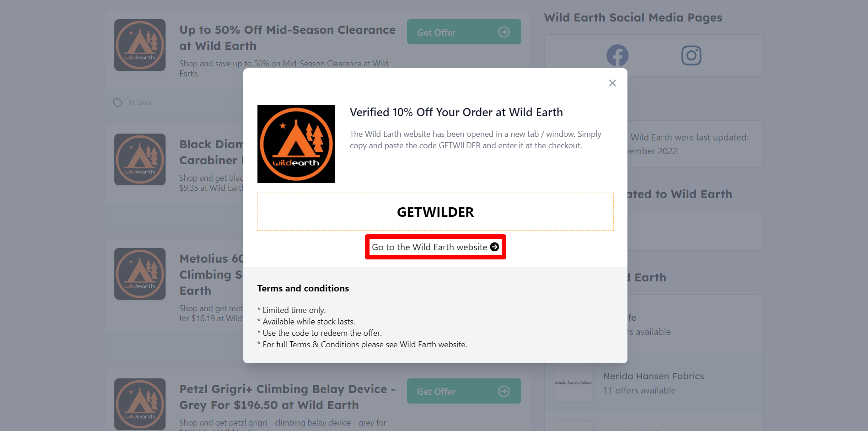
Task: Close the coupon code popup
Action: point(612,83)
